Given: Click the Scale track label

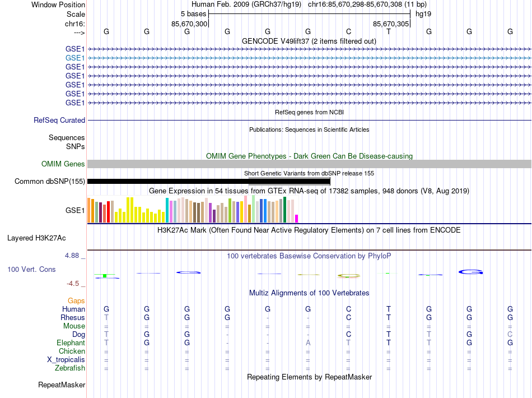Looking at the screenshot, I should [76, 14].
